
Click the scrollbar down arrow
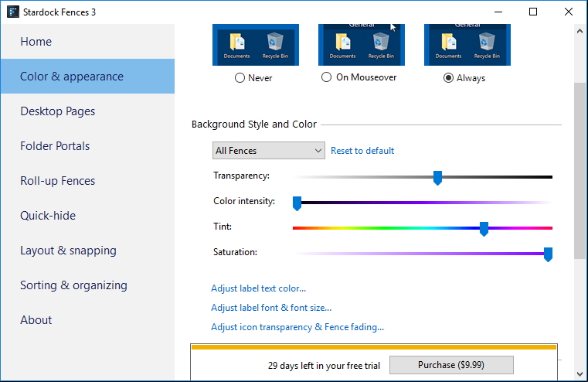coord(580,374)
